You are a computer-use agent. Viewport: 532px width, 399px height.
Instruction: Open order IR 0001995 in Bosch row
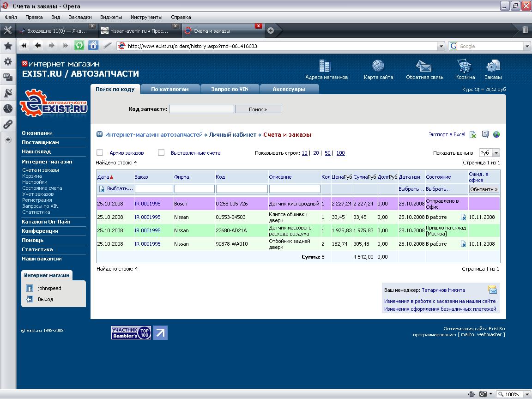tap(147, 204)
